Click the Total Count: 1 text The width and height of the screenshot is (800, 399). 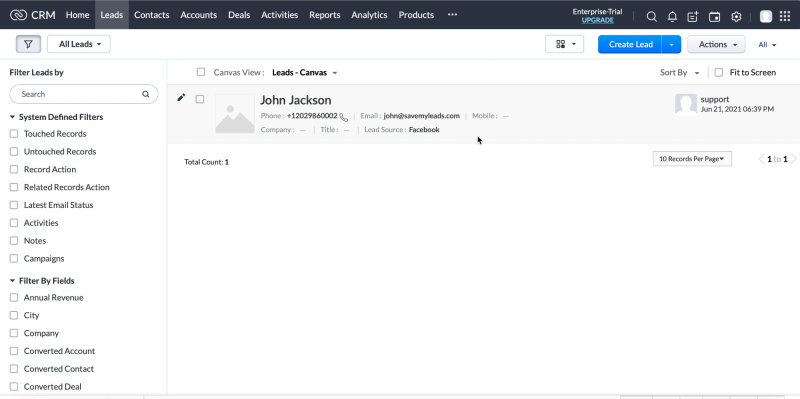[207, 162]
